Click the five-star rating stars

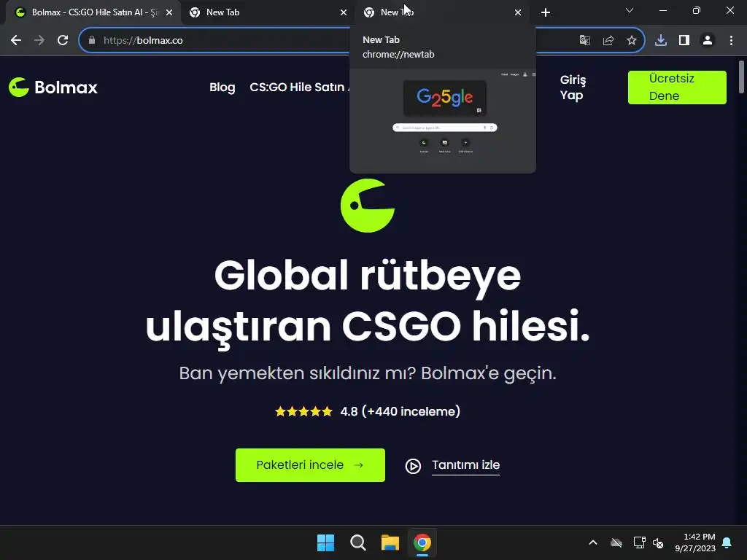coord(303,411)
